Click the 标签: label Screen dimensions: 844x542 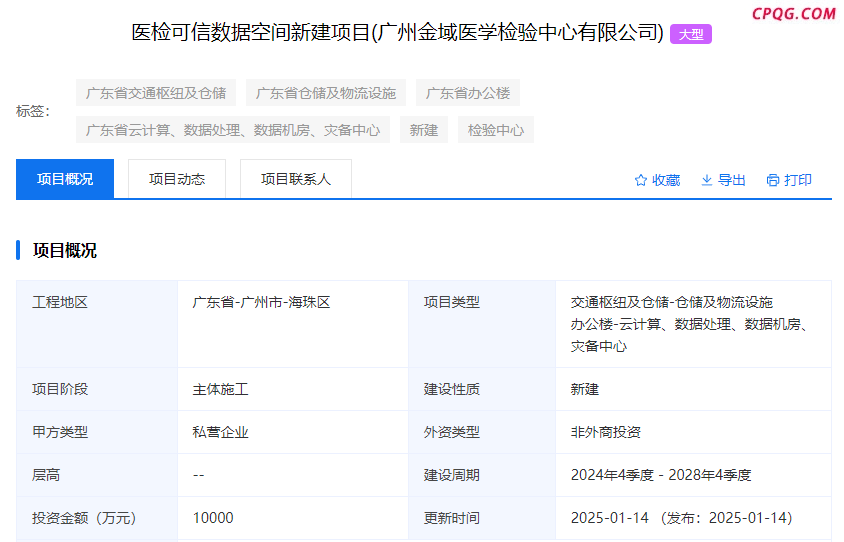[x=33, y=111]
